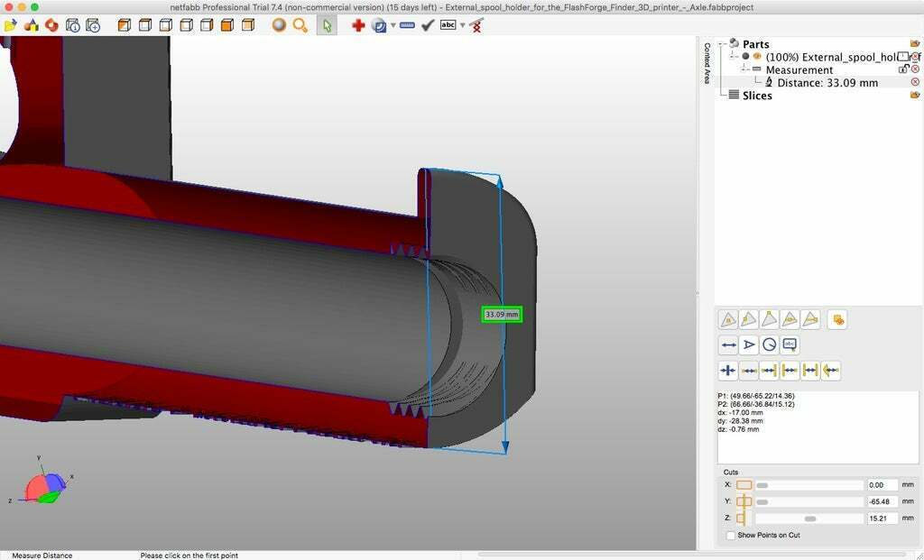
Task: Select the Slices tree item
Action: [756, 96]
